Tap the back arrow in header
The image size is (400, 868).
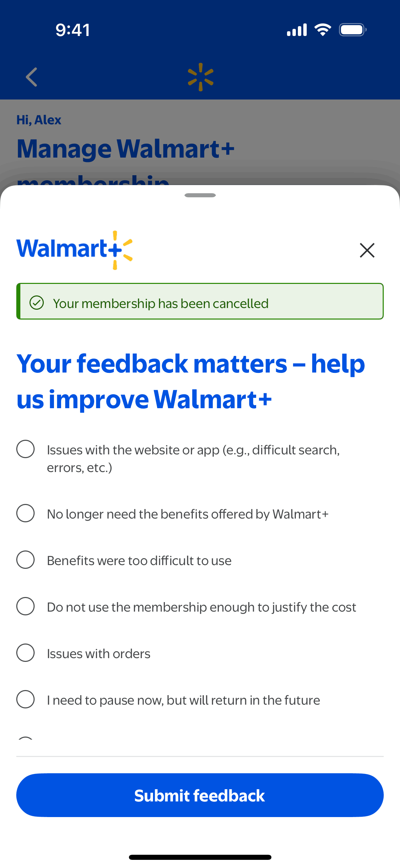pos(32,77)
